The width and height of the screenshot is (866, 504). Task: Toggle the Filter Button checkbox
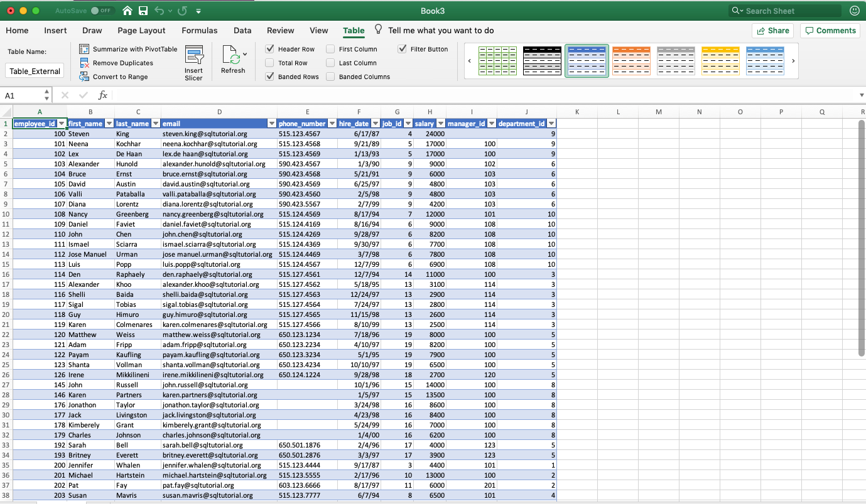[x=403, y=49]
